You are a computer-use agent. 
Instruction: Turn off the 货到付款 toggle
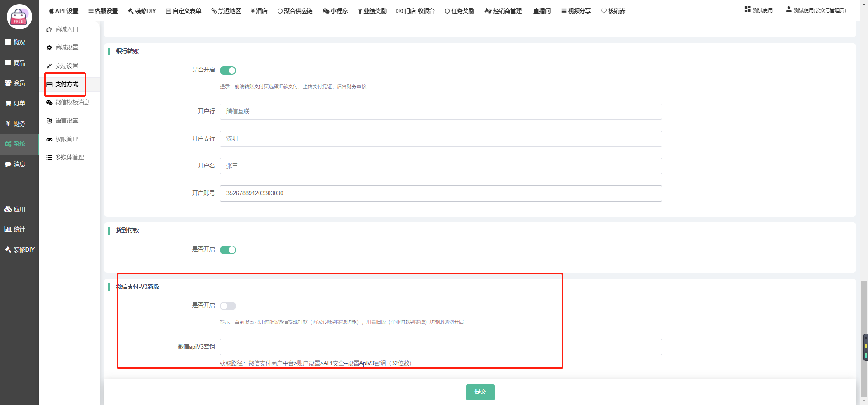coord(228,250)
